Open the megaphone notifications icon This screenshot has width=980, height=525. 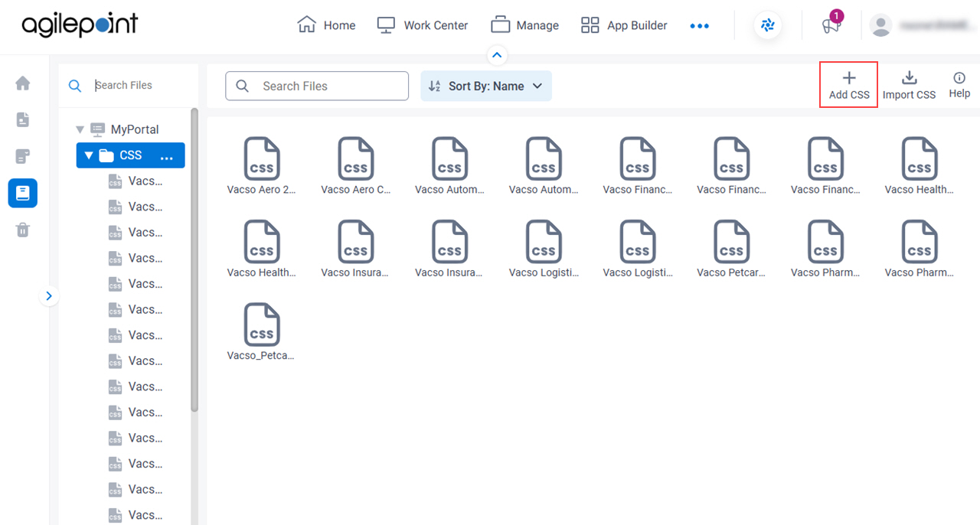pos(831,26)
